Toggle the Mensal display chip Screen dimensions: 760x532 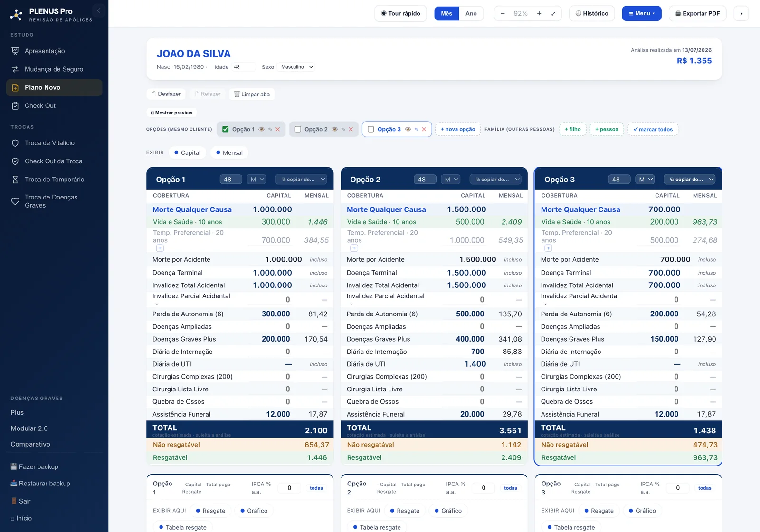[229, 152]
